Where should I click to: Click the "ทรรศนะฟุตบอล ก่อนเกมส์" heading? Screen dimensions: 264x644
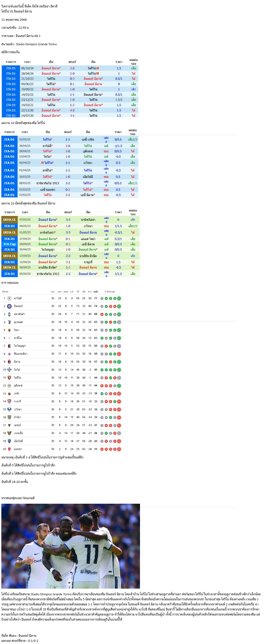(18, 498)
